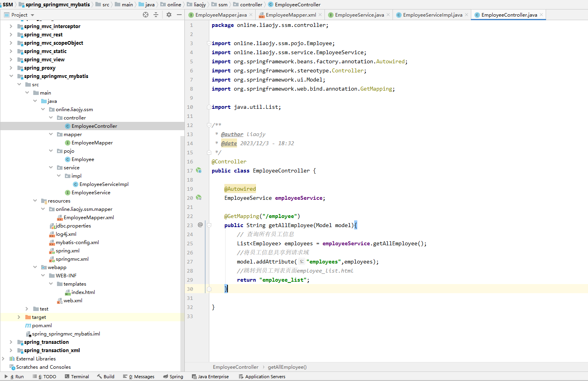Image resolution: width=588 pixels, height=381 pixels.
Task: Select EmployeeMapper interface in project tree
Action: [x=92, y=142]
